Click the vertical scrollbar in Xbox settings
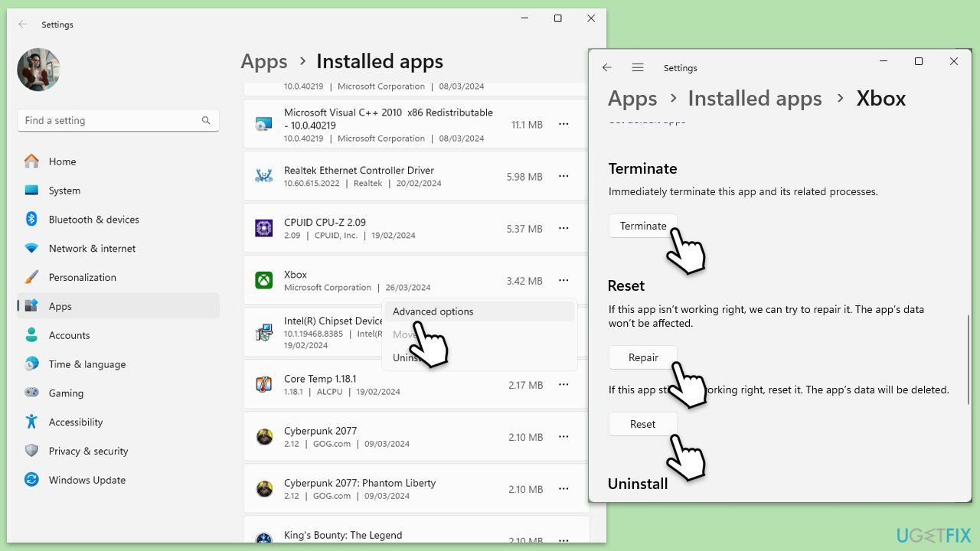The width and height of the screenshot is (980, 551). [x=969, y=360]
